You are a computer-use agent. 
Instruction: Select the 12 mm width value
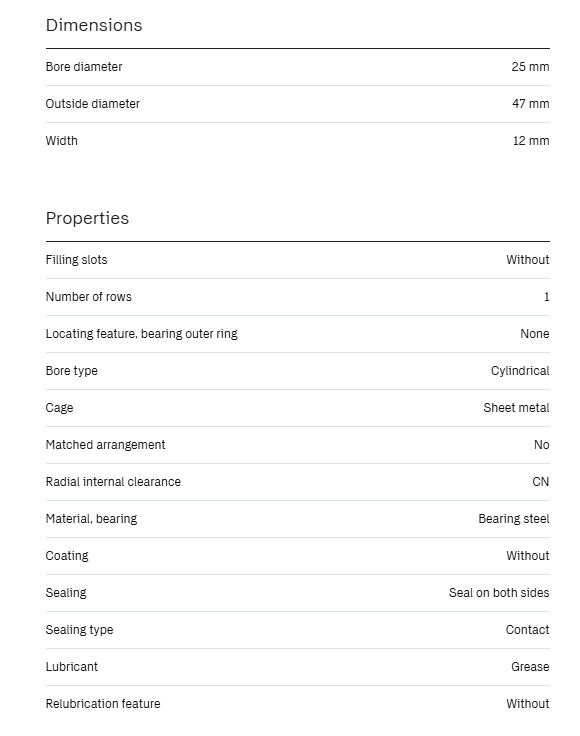531,141
